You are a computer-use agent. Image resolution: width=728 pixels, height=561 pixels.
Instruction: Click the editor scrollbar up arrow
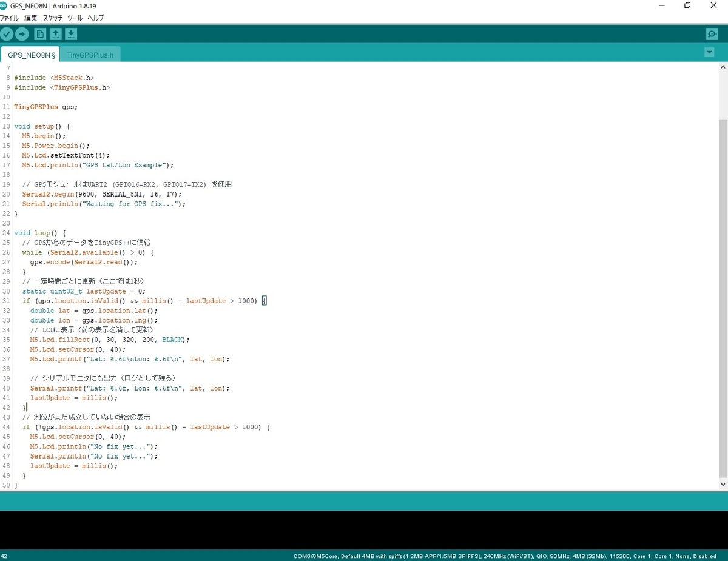point(723,67)
